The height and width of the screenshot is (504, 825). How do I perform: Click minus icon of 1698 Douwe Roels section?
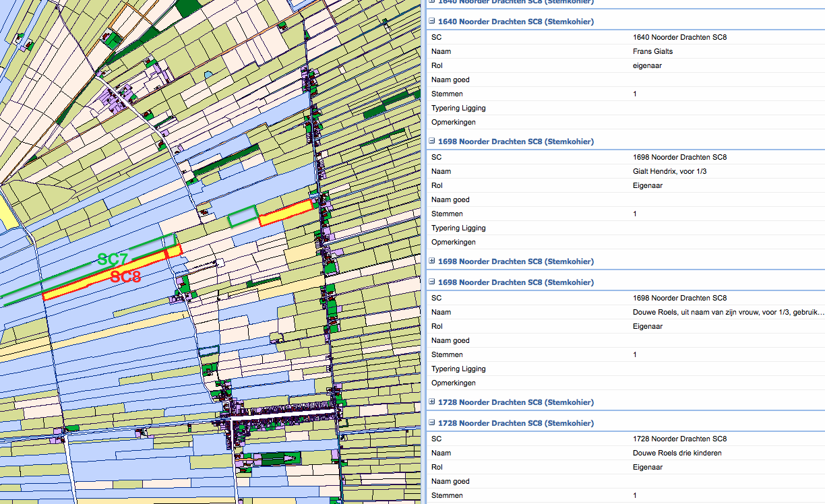[x=432, y=282]
